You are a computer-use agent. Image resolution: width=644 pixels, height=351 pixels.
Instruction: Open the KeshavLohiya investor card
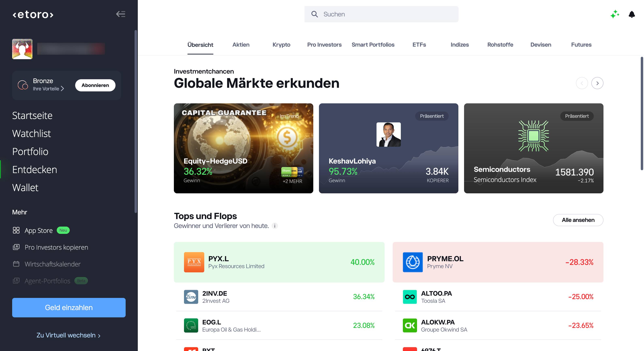coord(388,148)
